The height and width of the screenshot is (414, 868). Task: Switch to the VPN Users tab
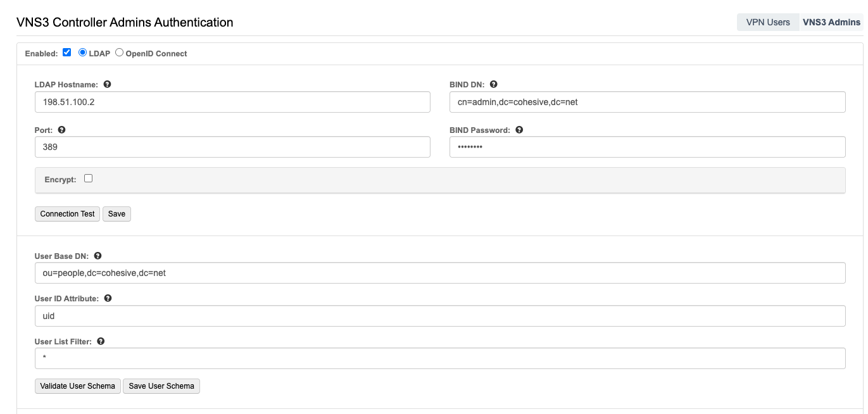[x=768, y=22]
